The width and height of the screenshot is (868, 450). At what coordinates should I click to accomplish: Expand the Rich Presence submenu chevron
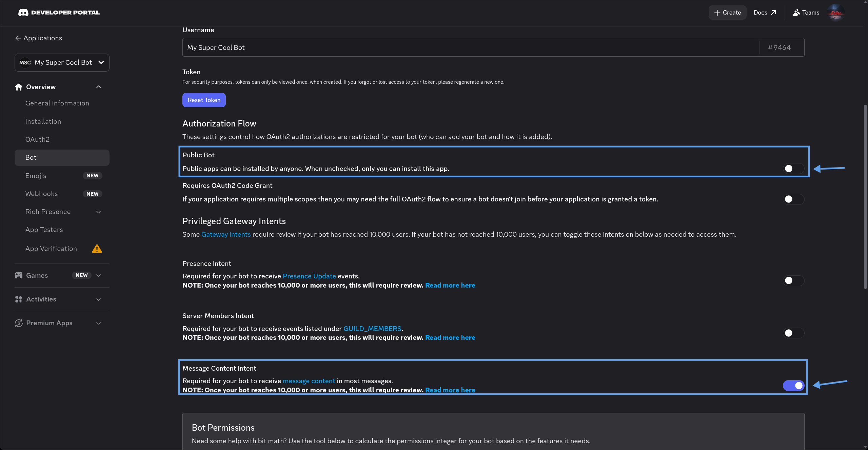pos(99,212)
